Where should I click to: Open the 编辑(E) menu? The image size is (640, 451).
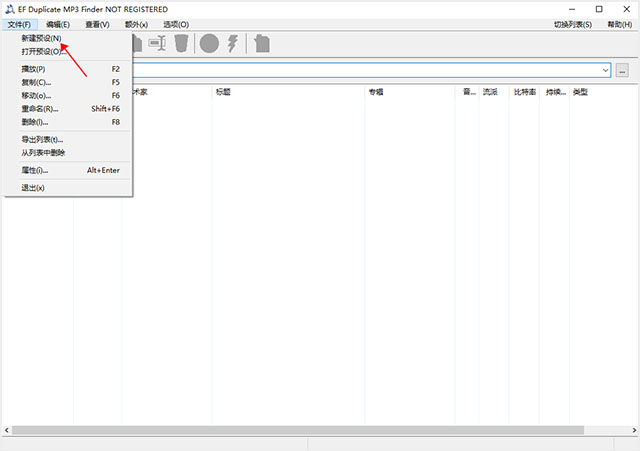pos(58,24)
